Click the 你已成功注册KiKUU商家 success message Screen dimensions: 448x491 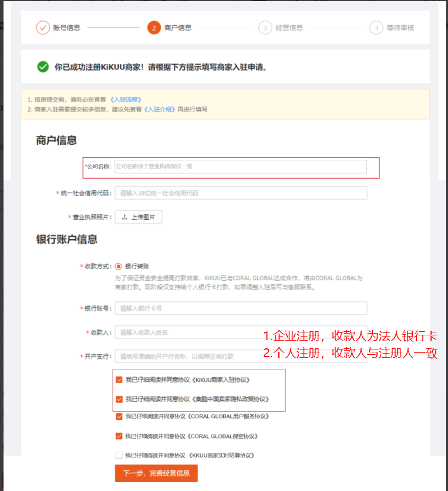(x=160, y=67)
